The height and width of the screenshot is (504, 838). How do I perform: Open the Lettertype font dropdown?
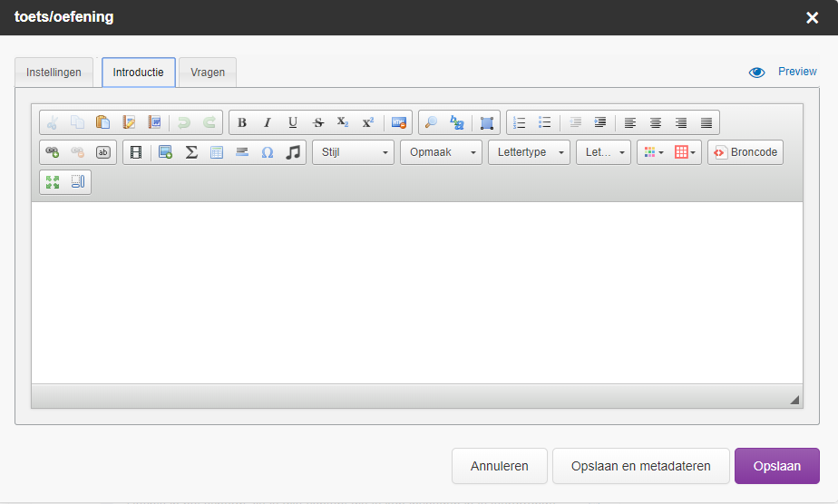pos(529,152)
